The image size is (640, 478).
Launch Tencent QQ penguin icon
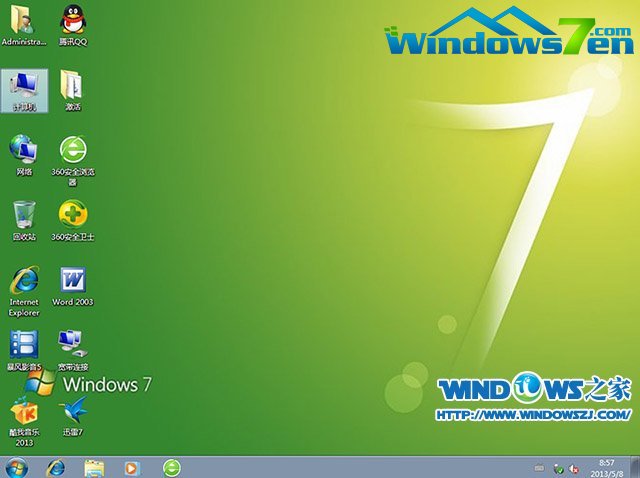click(x=72, y=21)
